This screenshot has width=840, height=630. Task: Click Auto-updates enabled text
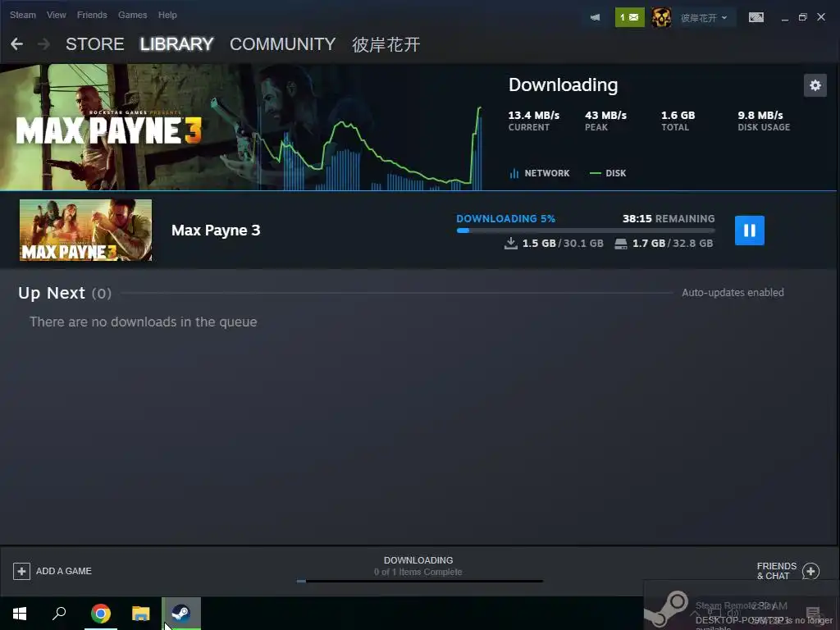coord(733,293)
